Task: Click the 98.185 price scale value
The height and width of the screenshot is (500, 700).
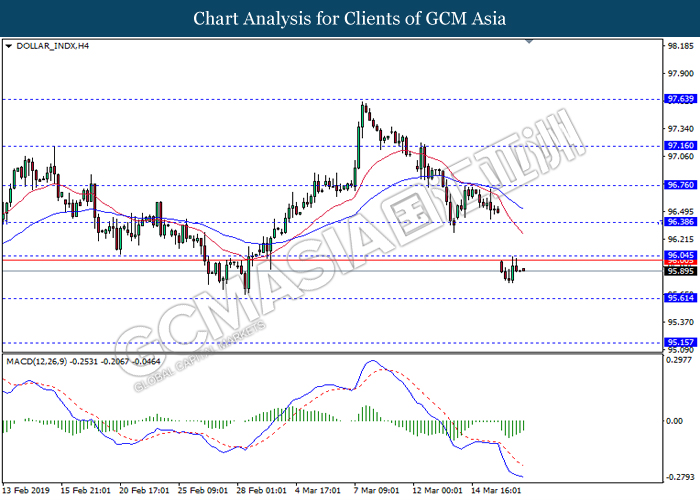Action: [x=681, y=46]
